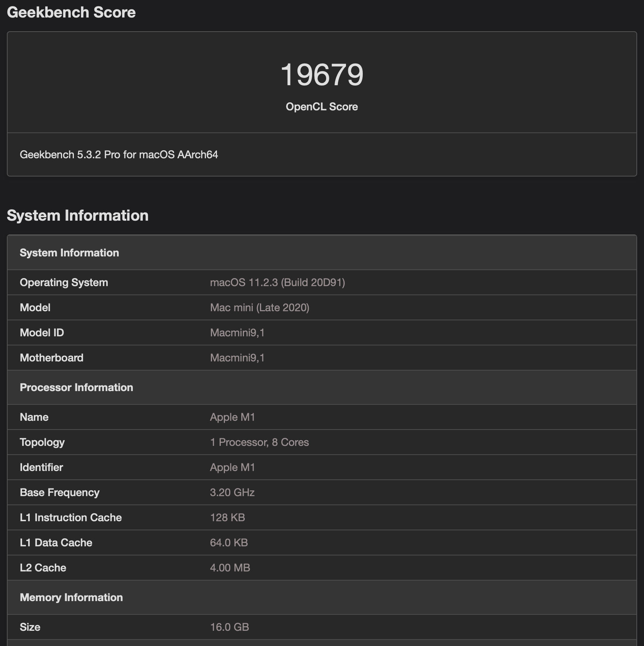The image size is (644, 646).
Task: Select the Topology row
Action: (x=42, y=442)
